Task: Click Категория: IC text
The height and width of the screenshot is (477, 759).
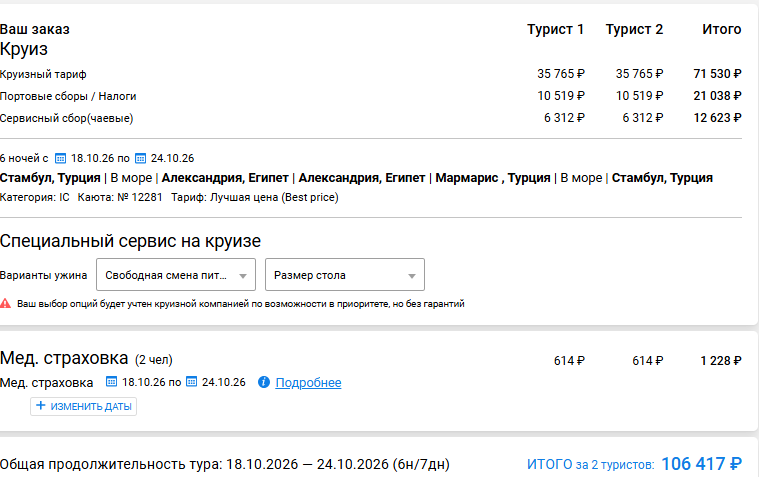Action: pos(35,197)
